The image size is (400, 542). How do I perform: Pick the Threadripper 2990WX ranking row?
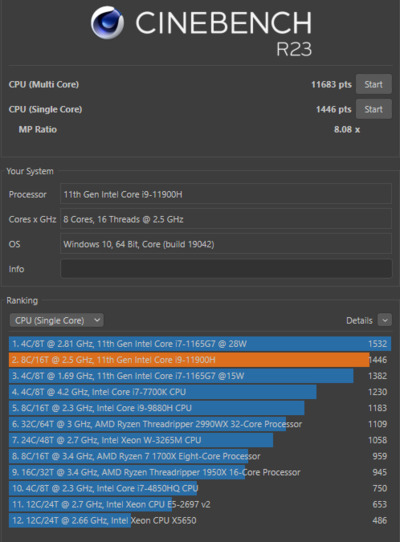click(200, 424)
